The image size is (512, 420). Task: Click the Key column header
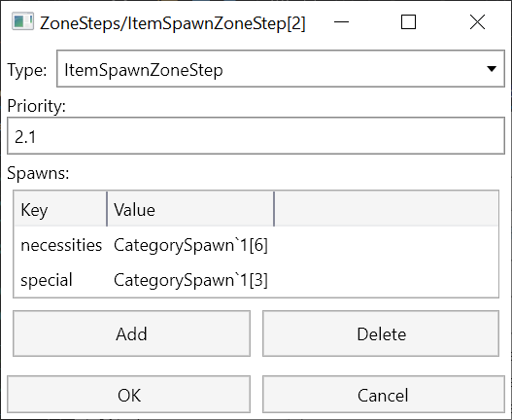(60, 209)
